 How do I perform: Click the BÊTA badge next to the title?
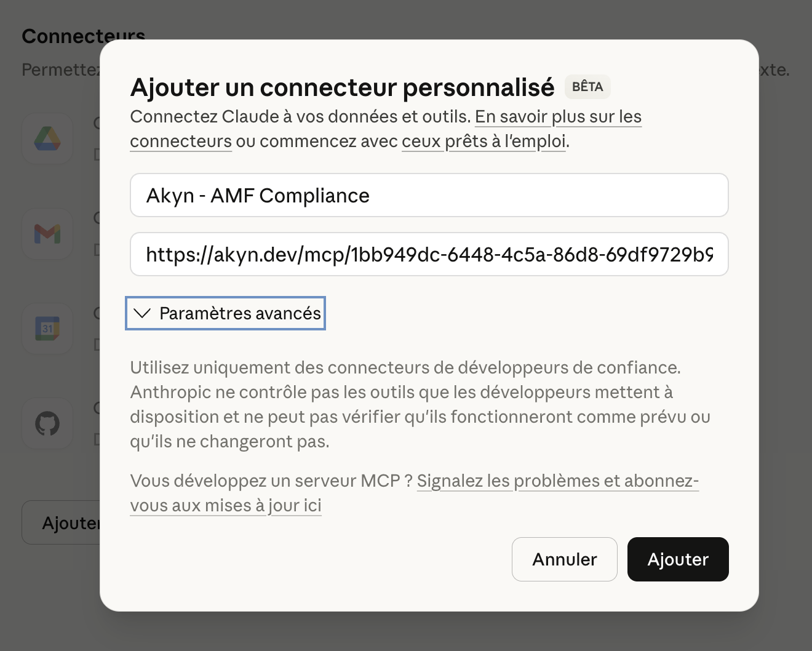tap(587, 87)
